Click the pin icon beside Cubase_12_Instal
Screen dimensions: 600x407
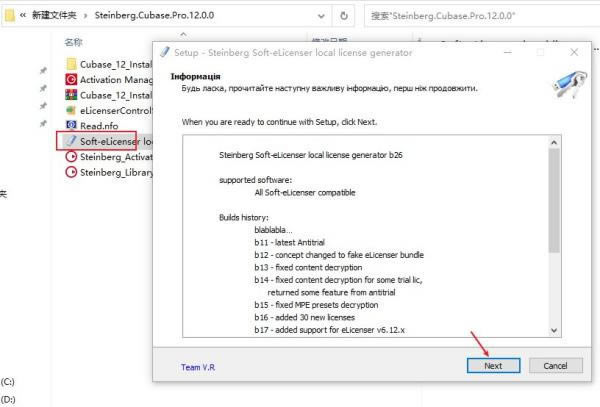[x=43, y=70]
